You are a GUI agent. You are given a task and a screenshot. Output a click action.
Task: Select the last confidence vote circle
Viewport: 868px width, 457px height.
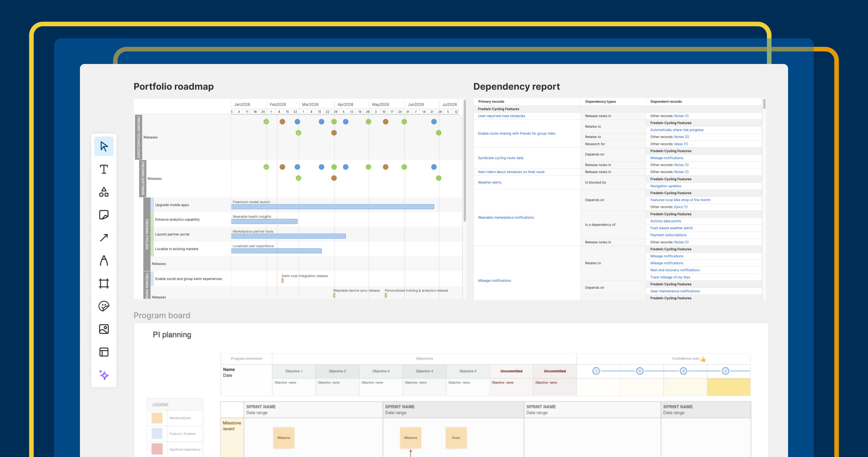click(x=725, y=371)
